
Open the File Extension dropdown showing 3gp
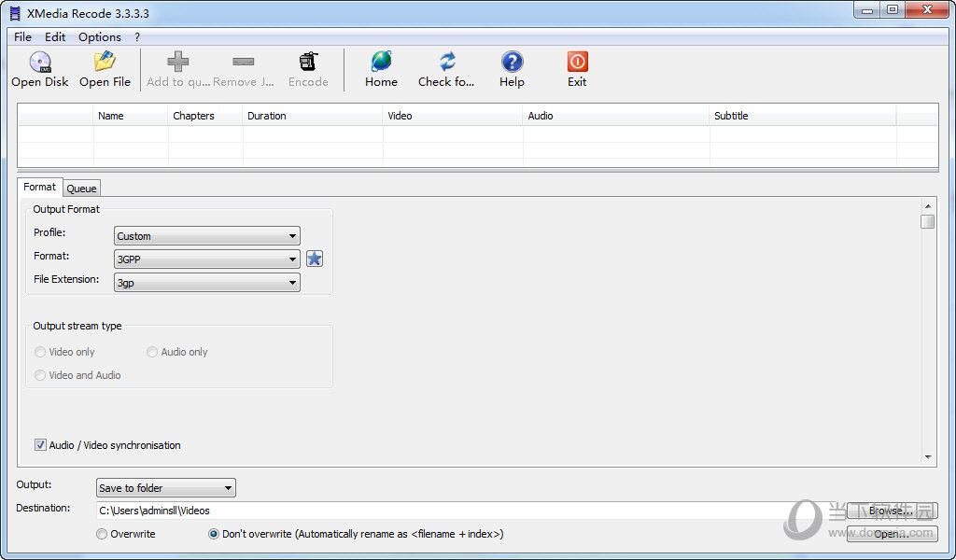coord(207,283)
